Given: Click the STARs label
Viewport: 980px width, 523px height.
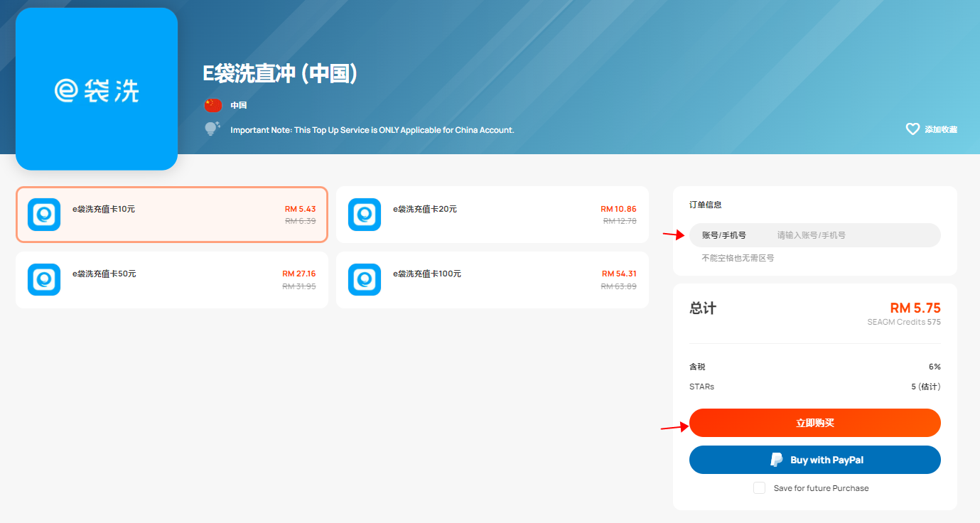Looking at the screenshot, I should coord(701,387).
